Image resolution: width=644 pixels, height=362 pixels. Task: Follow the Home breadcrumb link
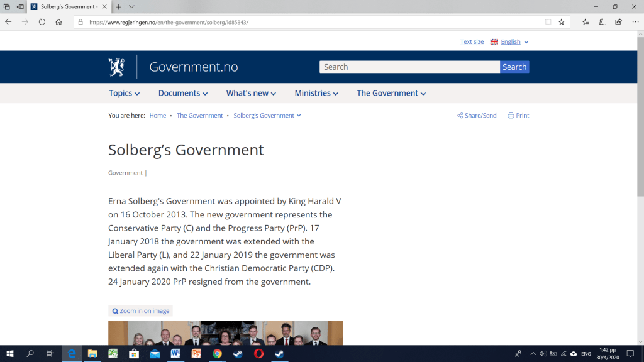[x=157, y=116]
